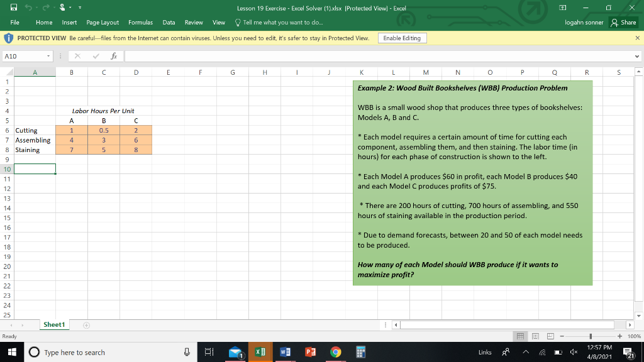
Task: Click the Enable Editing button
Action: [403, 38]
